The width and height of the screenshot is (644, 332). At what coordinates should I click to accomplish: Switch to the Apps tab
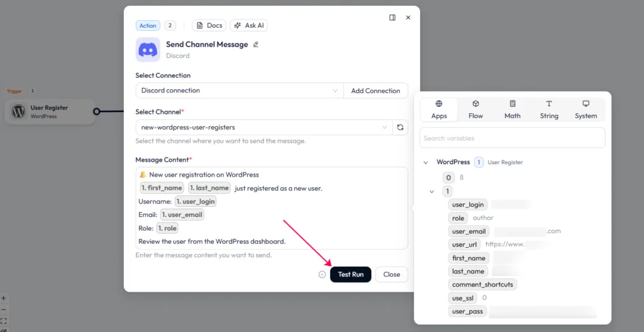pyautogui.click(x=439, y=109)
